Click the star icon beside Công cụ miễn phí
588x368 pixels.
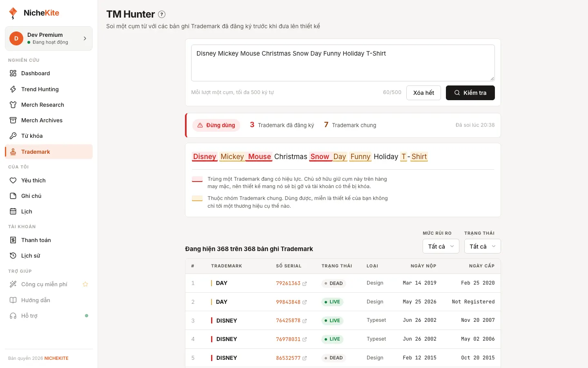pos(85,284)
